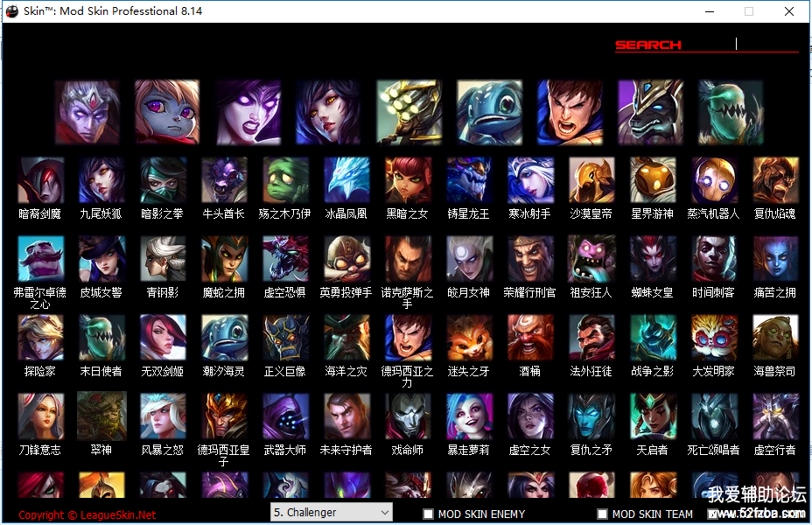Pick the 海洋之灾 champion icon

[x=346, y=338]
